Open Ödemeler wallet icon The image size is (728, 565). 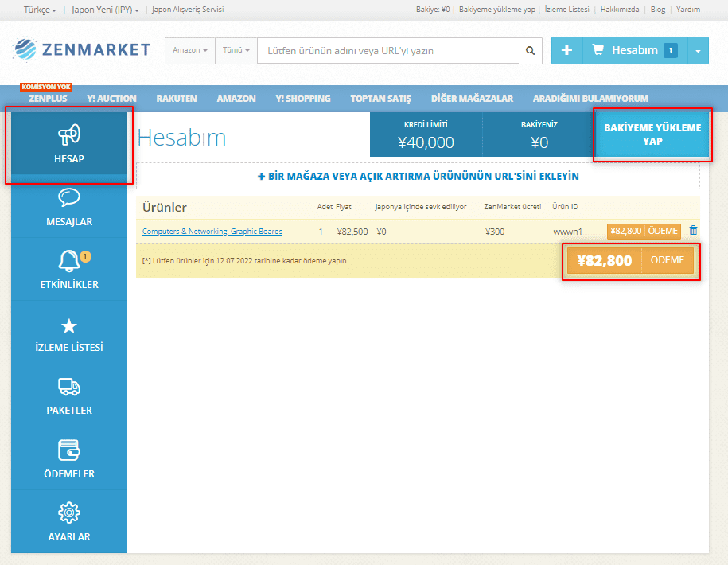pyautogui.click(x=69, y=450)
